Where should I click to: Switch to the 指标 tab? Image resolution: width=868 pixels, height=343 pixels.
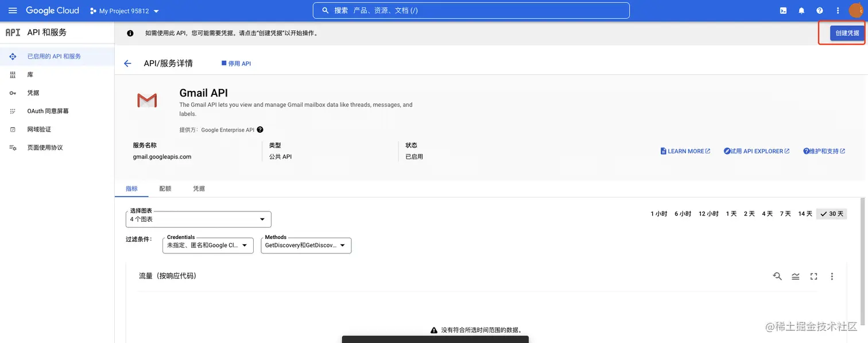pyautogui.click(x=131, y=188)
